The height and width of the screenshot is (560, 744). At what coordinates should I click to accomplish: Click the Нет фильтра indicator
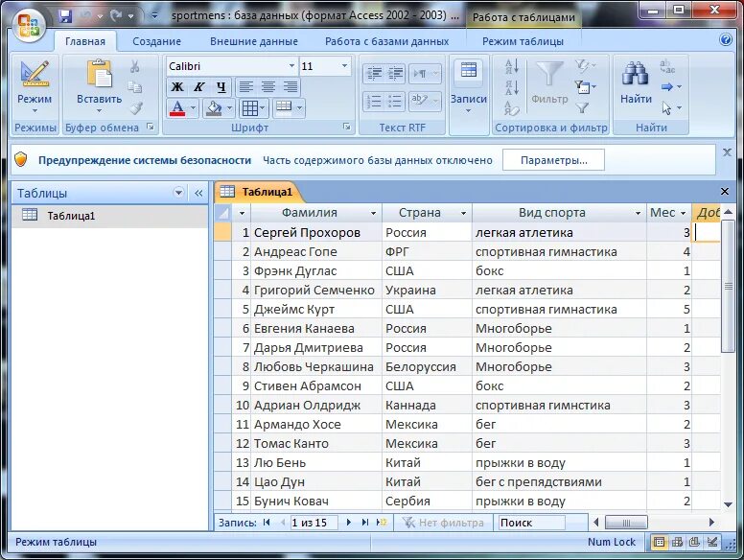[443, 523]
